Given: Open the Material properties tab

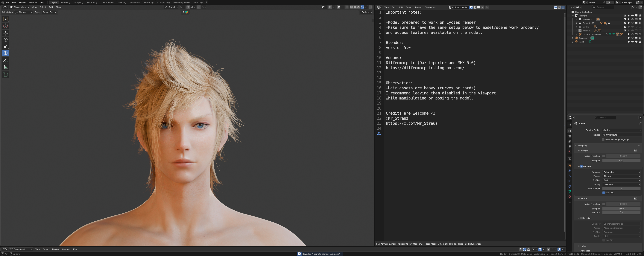Looking at the screenshot, I should (570, 197).
